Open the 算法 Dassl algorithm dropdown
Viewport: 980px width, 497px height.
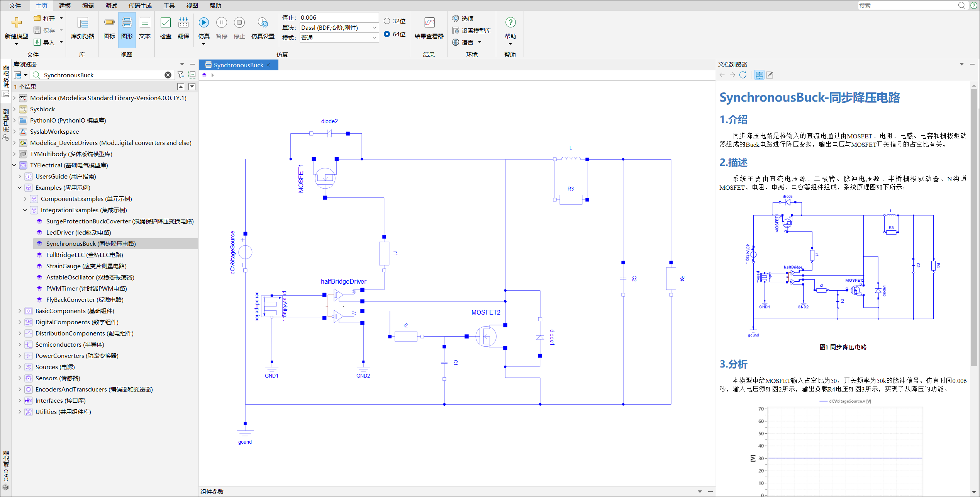(x=374, y=28)
